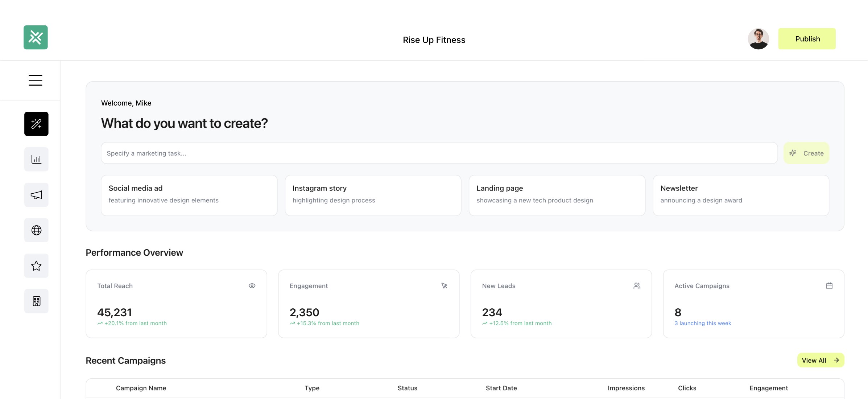Image resolution: width=868 pixels, height=399 pixels.
Task: Select the magic wand create icon
Action: point(36,124)
